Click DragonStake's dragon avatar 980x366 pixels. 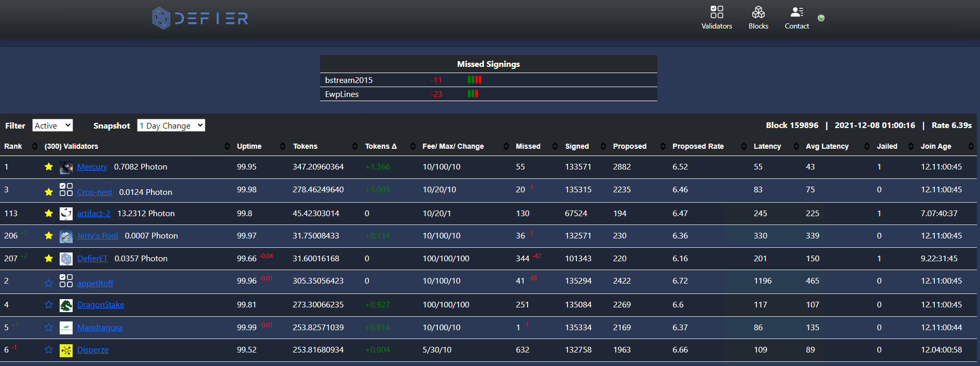click(x=66, y=305)
